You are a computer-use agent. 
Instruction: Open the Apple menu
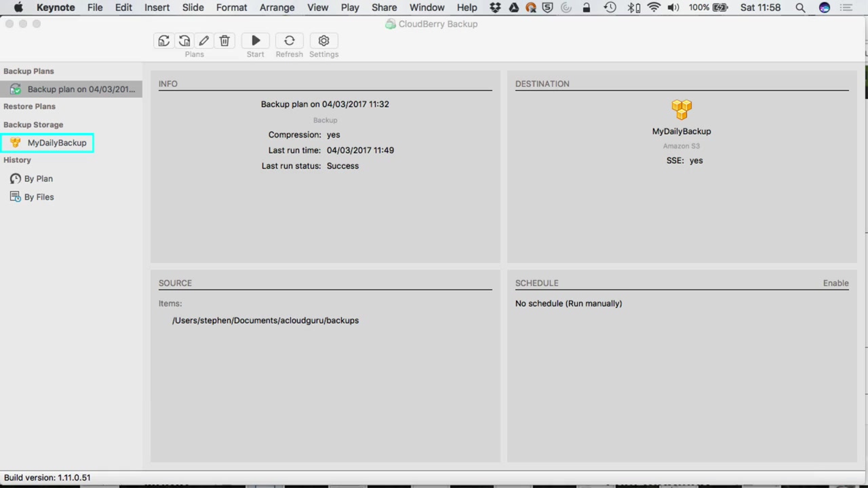point(18,7)
